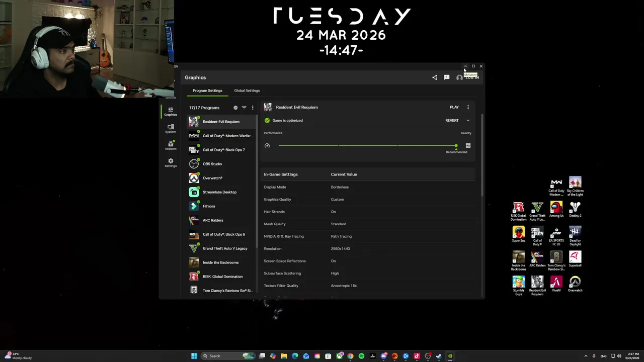Click the Display Mode value Borderless
Image resolution: width=644 pixels, height=362 pixels.
point(340,187)
